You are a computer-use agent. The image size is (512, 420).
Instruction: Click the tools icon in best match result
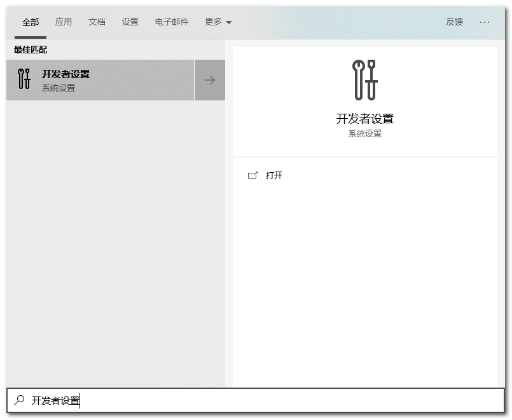point(24,80)
